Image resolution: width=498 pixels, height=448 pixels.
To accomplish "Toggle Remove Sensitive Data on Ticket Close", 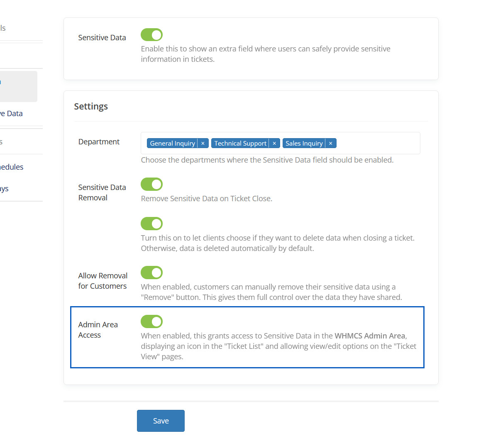I will (151, 184).
